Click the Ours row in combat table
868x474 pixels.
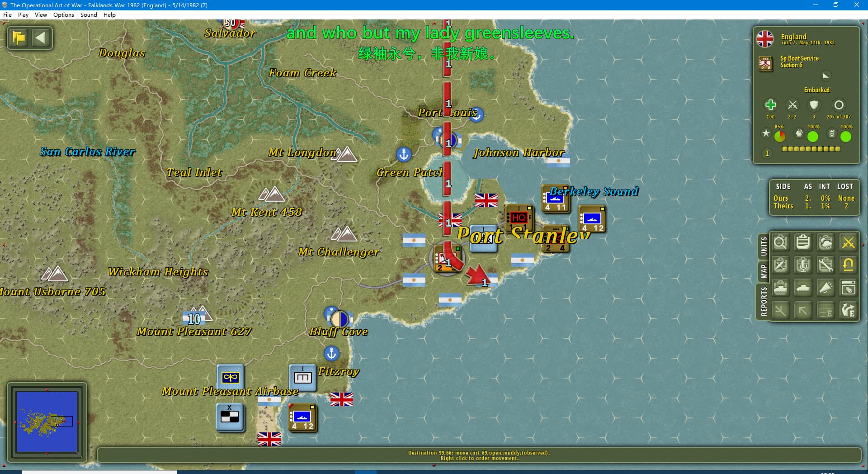pos(814,198)
